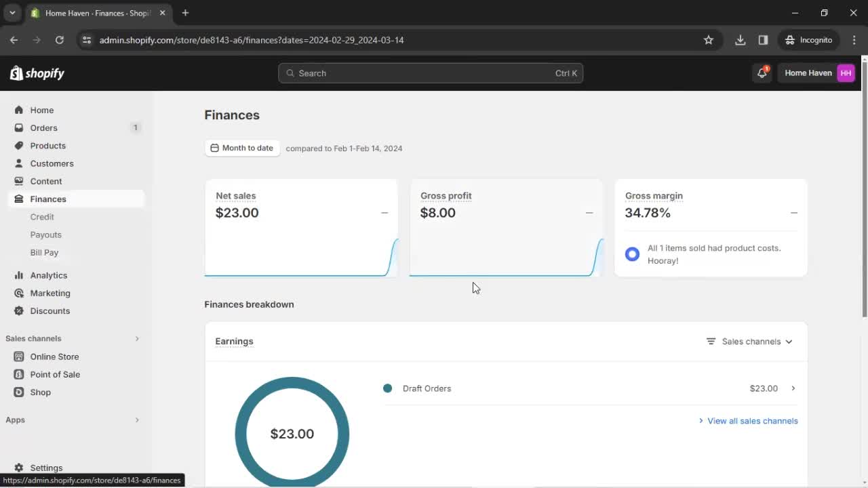This screenshot has width=868, height=488.
Task: Bookmark this page with the star icon
Action: click(x=709, y=40)
